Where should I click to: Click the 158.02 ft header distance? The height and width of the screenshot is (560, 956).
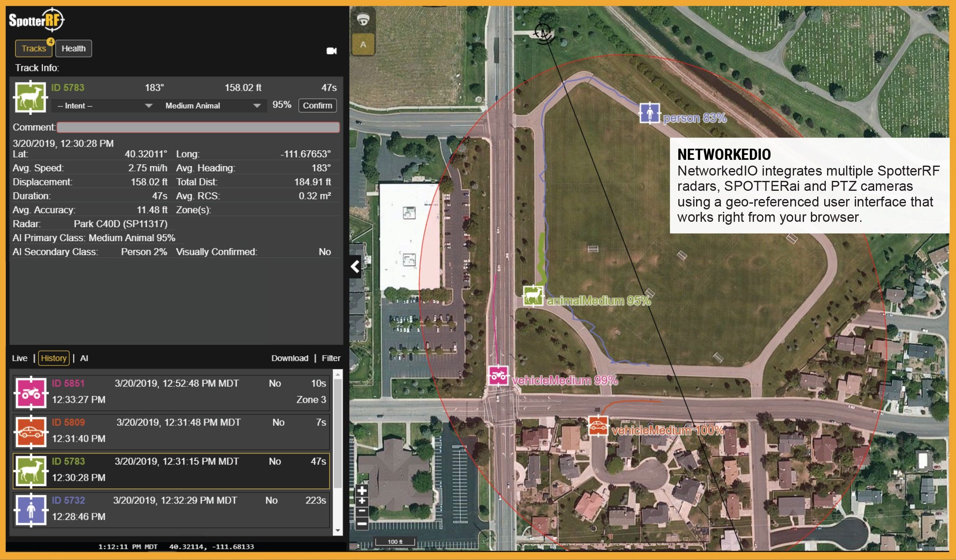243,88
